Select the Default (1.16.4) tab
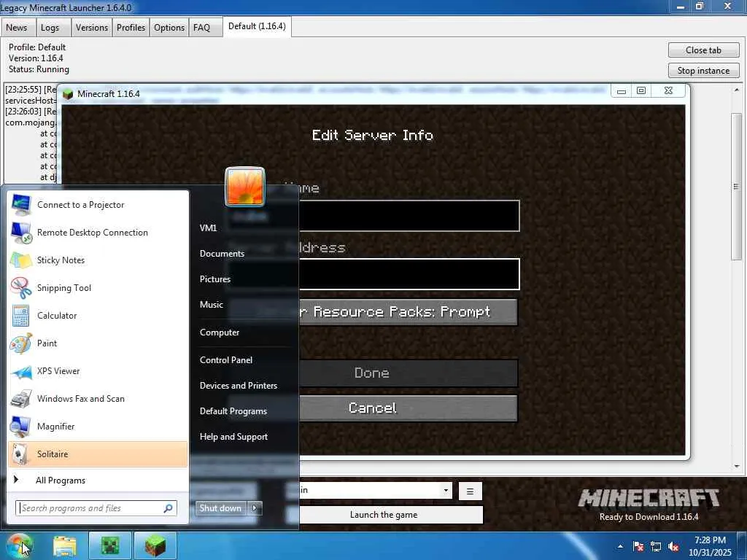Image resolution: width=747 pixels, height=560 pixels. 258,26
